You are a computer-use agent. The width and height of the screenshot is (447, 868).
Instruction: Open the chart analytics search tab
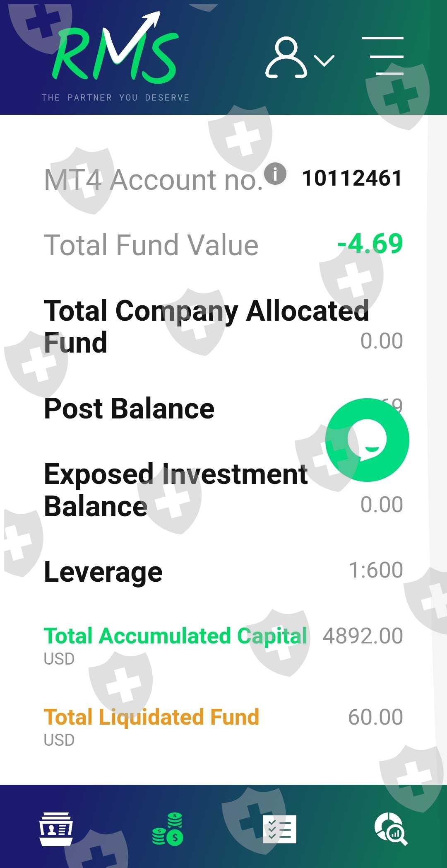[x=391, y=829]
